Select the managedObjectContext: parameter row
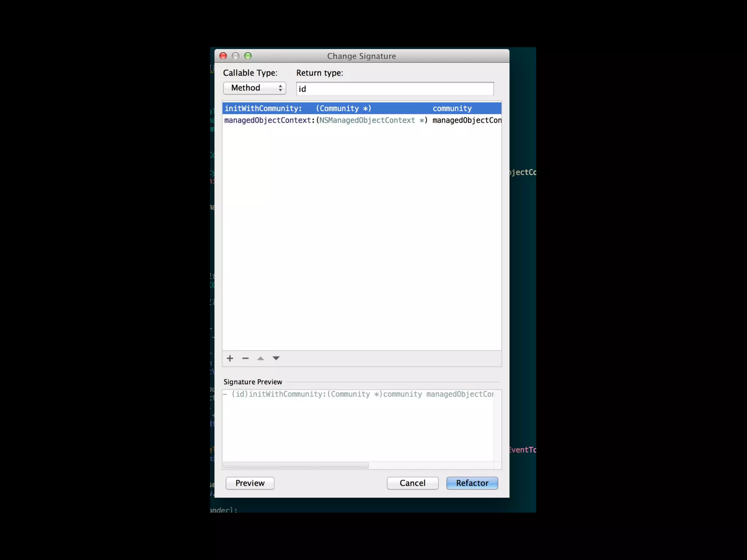Screen dimensions: 747x560 269,120
